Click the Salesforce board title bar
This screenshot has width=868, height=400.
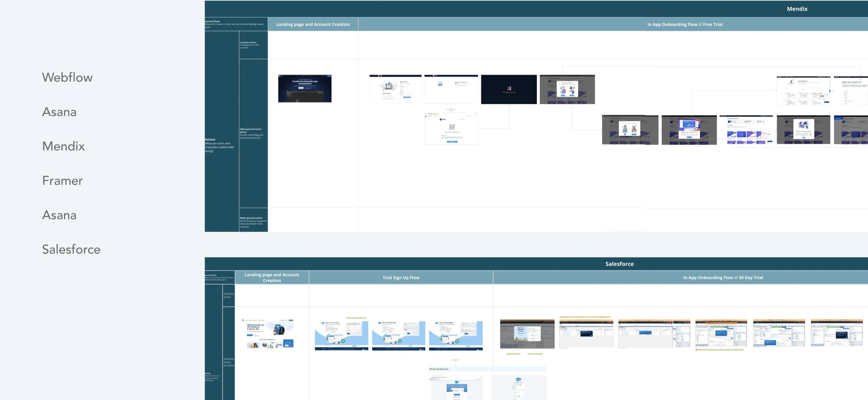pos(619,264)
